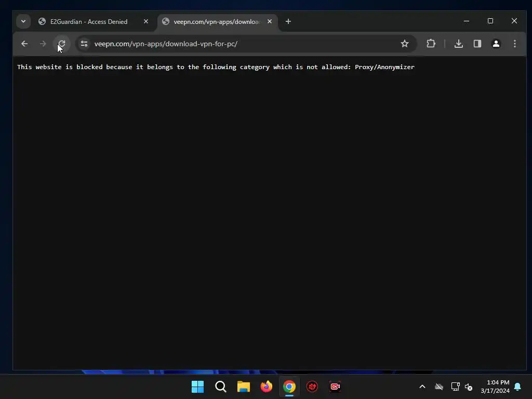Click the Chrome taskbar icon
The height and width of the screenshot is (399, 532).
pyautogui.click(x=289, y=387)
